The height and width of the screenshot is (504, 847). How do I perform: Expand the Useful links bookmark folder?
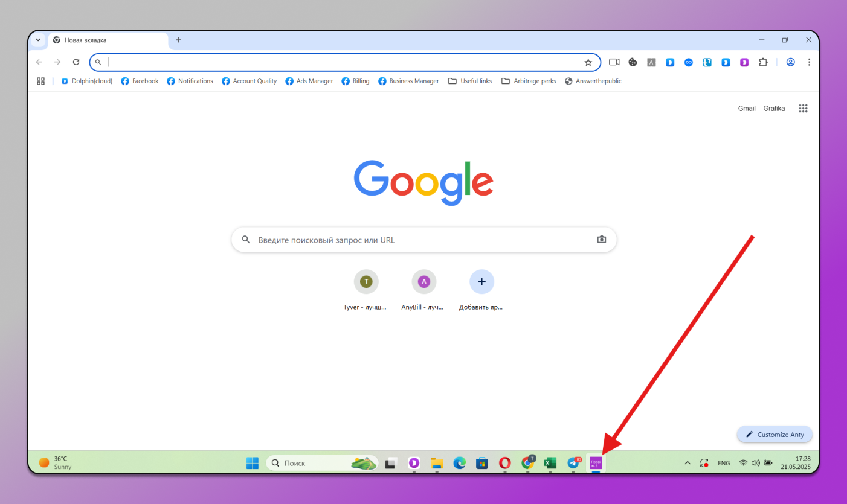point(470,81)
